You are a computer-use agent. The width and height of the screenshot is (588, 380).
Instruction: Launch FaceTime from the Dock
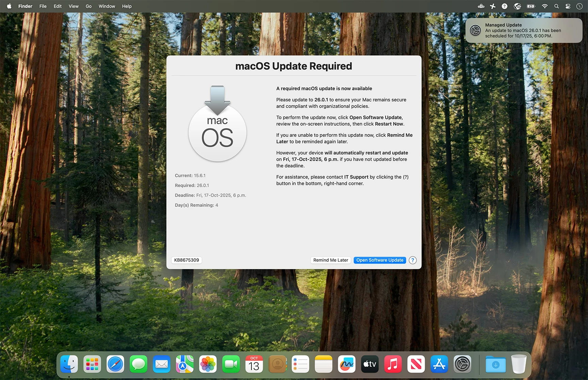point(231,364)
